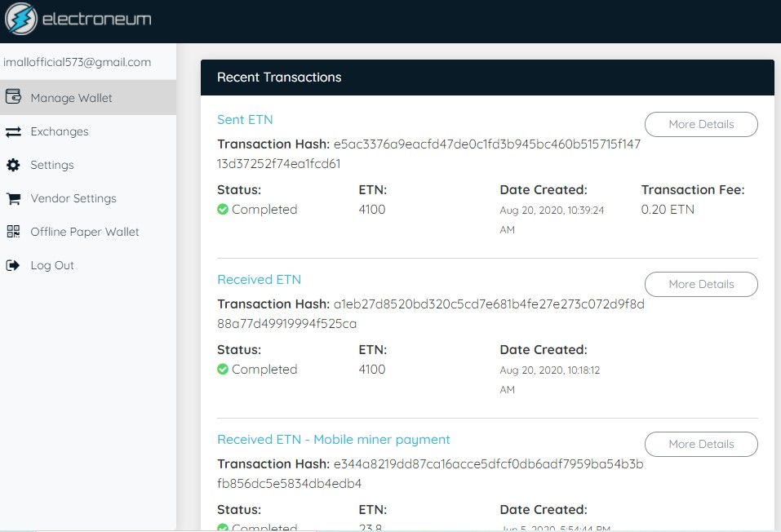Open the Exchanges menu item
Image resolution: width=781 pixels, height=532 pixels.
87,131
